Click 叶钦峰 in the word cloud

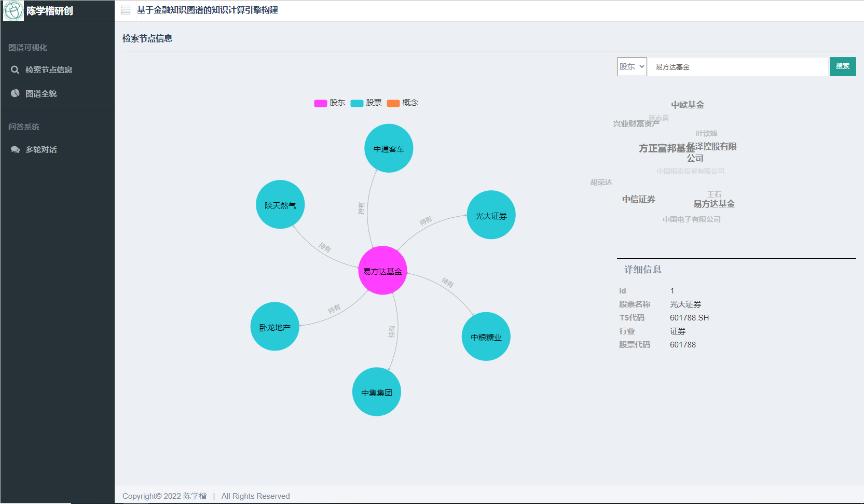[706, 133]
